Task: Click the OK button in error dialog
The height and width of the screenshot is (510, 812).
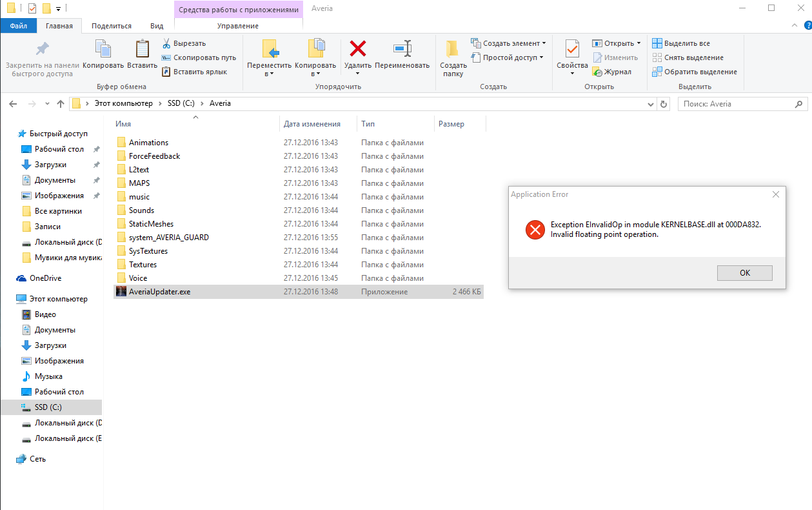Action: [744, 273]
